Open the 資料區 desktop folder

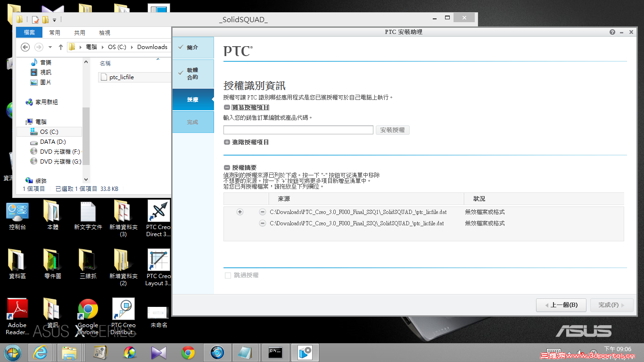click(17, 264)
